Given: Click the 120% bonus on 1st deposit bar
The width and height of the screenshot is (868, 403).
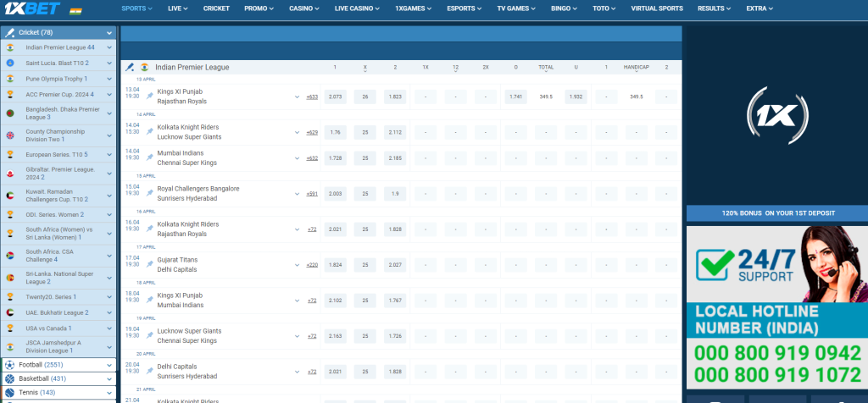Looking at the screenshot, I should (x=777, y=213).
